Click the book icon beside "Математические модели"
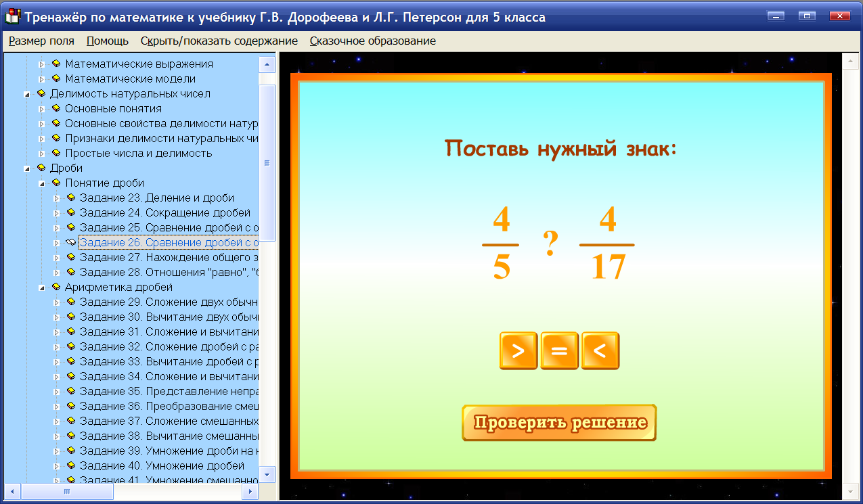Viewport: 863px width, 504px height. (x=56, y=78)
